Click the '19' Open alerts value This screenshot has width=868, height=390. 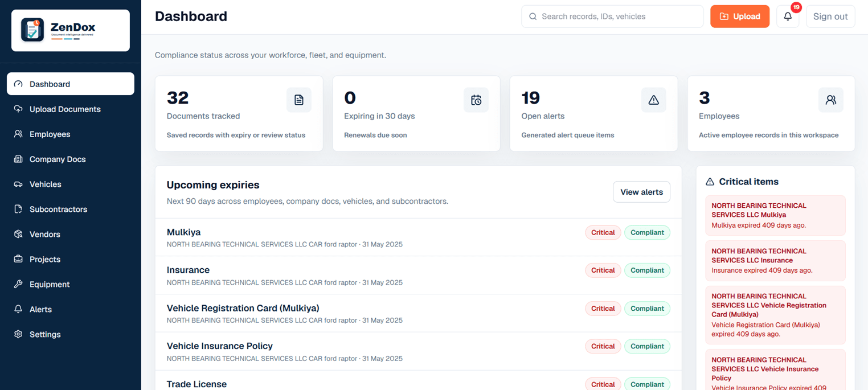531,98
